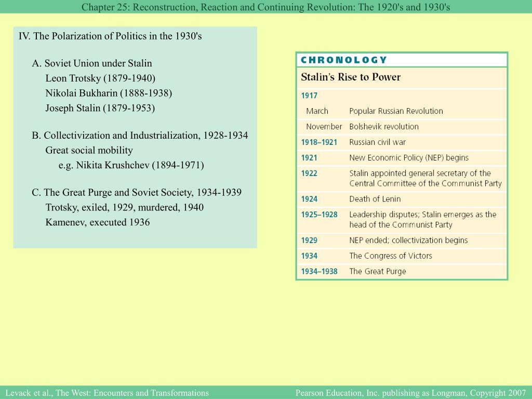Screen dimensions: 532x399
Task: Select 'Leadership disputes; Stalin emerges' entry
Action: point(423,220)
